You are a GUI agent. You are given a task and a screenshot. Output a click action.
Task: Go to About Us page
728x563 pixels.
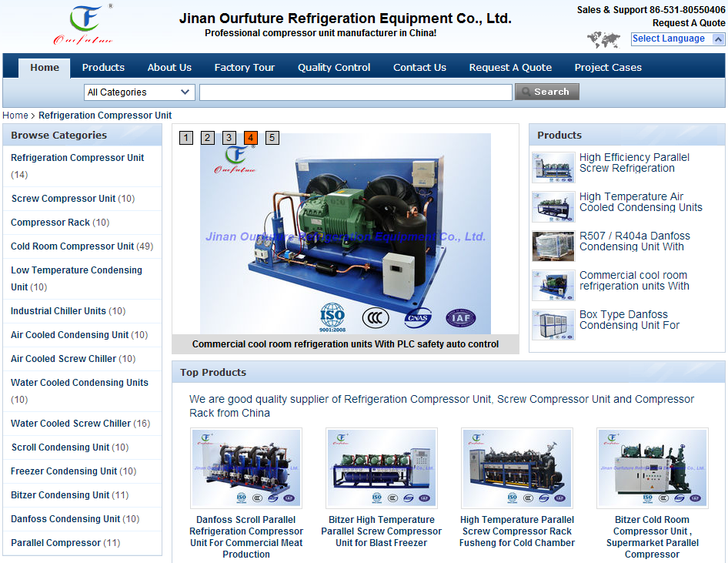[x=169, y=68]
